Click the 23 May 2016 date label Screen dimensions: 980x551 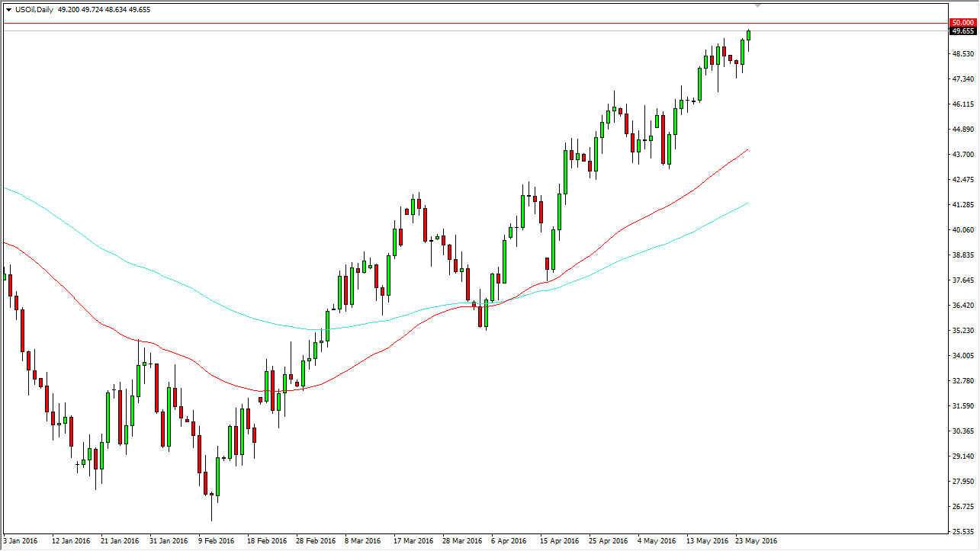tap(755, 541)
